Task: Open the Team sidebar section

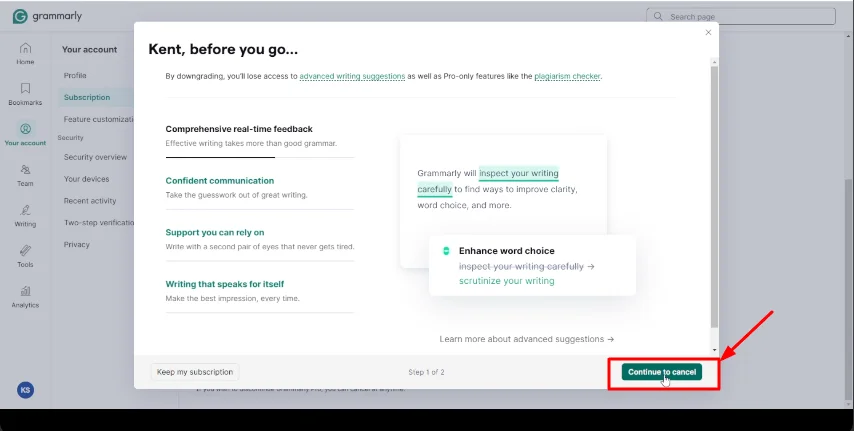Action: tap(25, 175)
